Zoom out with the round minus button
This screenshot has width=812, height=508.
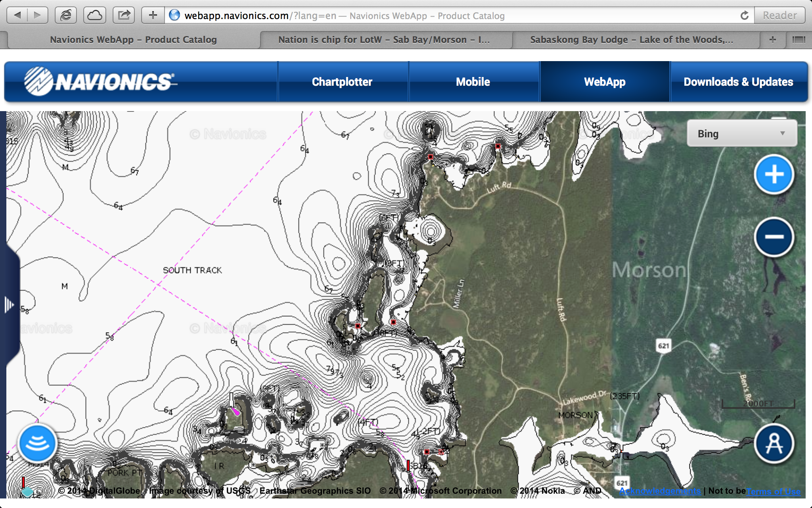point(774,237)
